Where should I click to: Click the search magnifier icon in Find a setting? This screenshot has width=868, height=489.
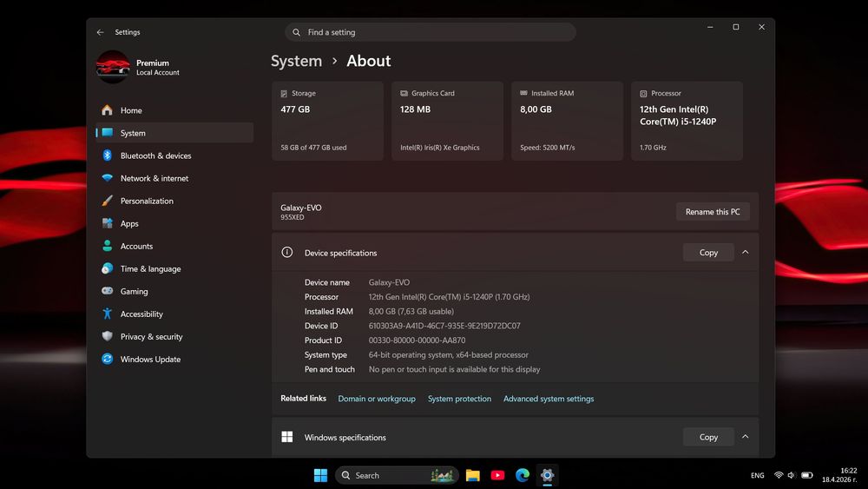coord(297,32)
